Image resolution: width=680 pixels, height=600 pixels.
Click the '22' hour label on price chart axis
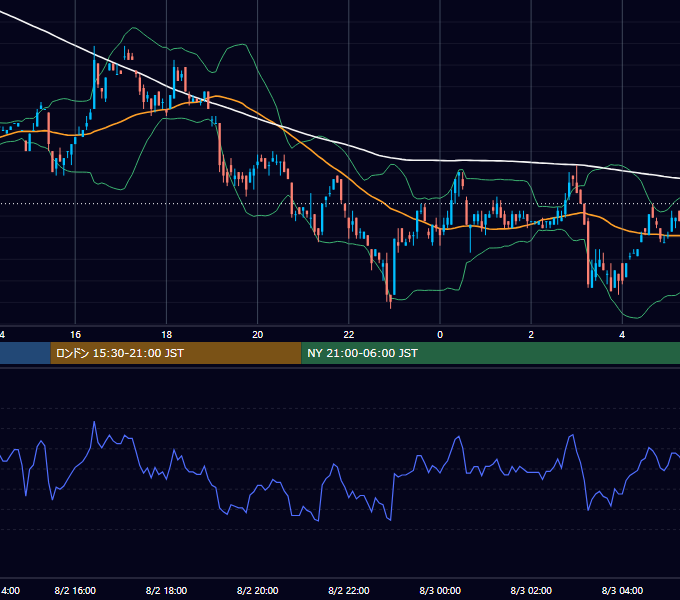[x=349, y=335]
